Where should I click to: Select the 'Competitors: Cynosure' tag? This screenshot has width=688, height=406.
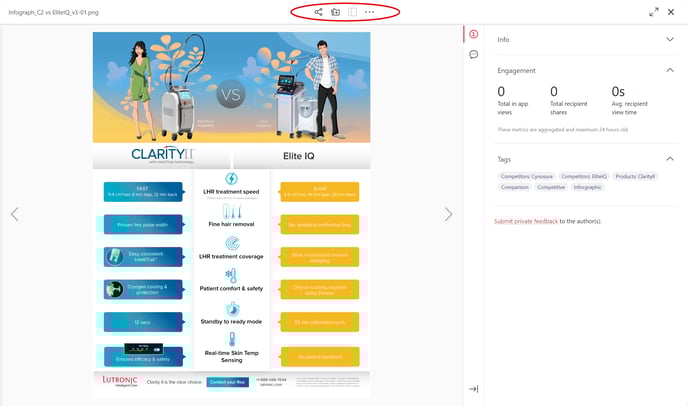coord(525,176)
